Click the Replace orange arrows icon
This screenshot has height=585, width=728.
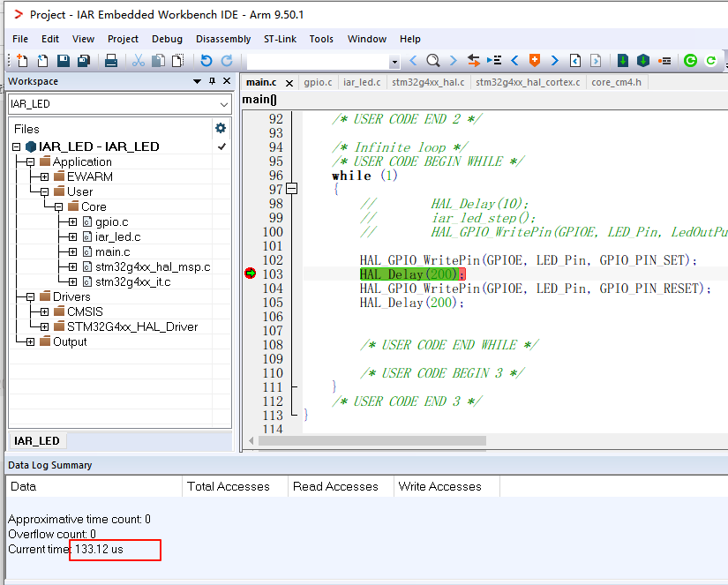click(474, 60)
